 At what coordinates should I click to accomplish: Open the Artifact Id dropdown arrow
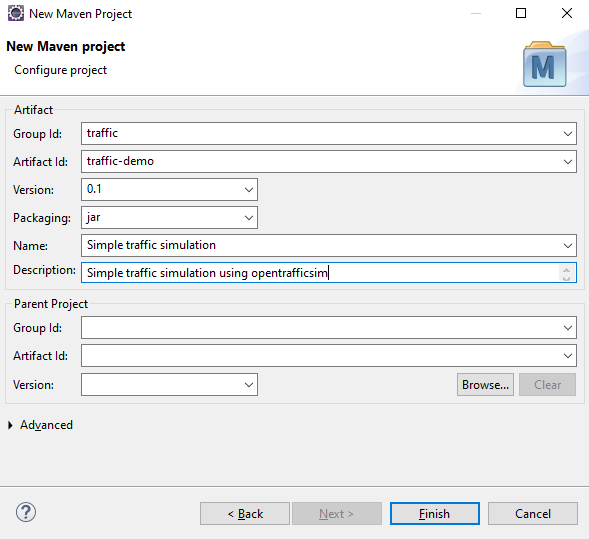click(568, 162)
